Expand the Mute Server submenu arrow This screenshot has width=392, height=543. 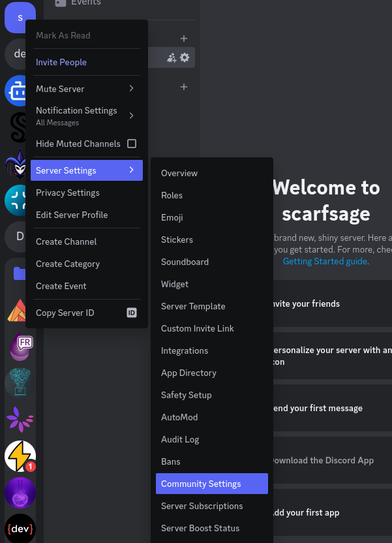point(132,89)
